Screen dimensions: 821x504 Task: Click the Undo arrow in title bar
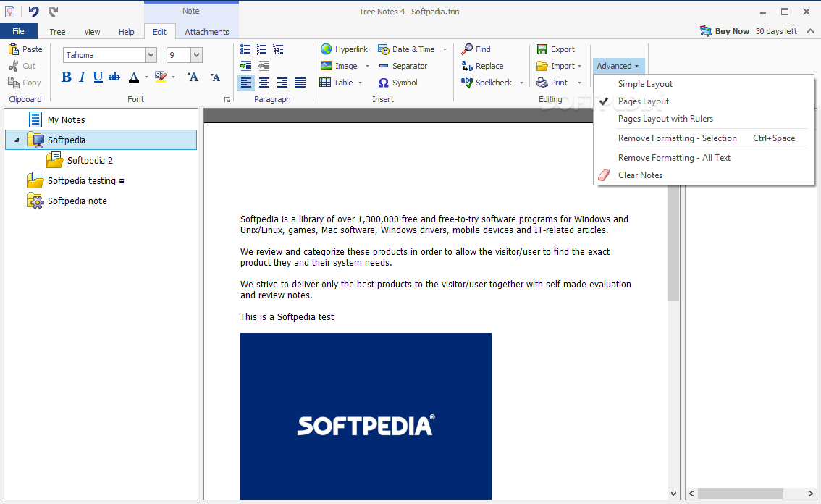click(33, 12)
